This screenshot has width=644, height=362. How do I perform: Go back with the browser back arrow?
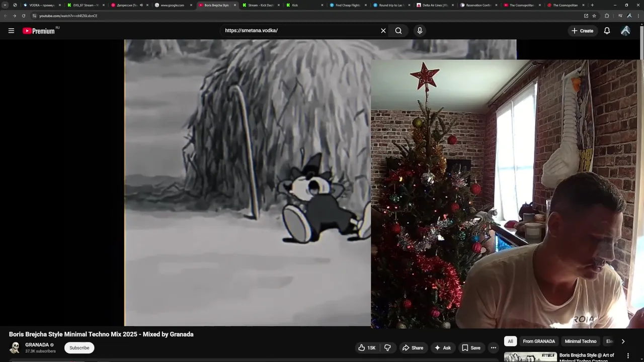tap(5, 16)
